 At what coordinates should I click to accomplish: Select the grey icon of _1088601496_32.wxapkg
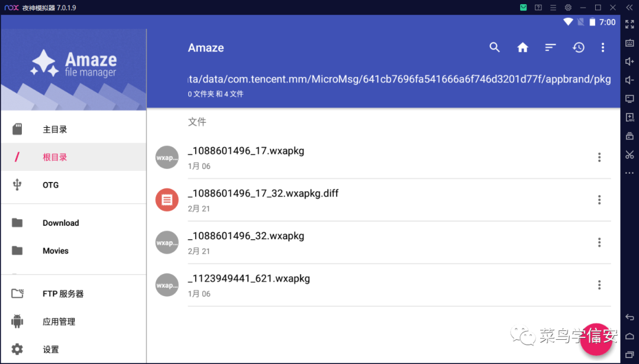click(x=167, y=242)
